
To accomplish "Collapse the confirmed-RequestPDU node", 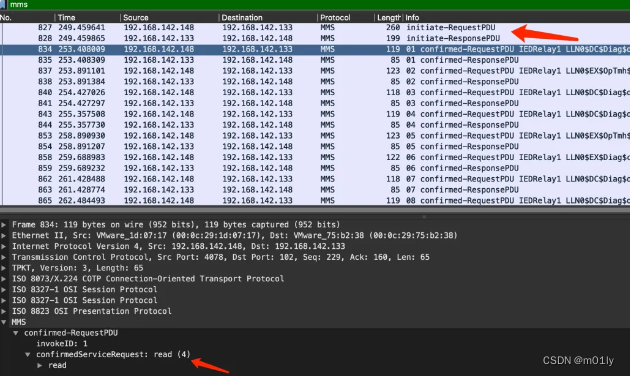I will [16, 333].
